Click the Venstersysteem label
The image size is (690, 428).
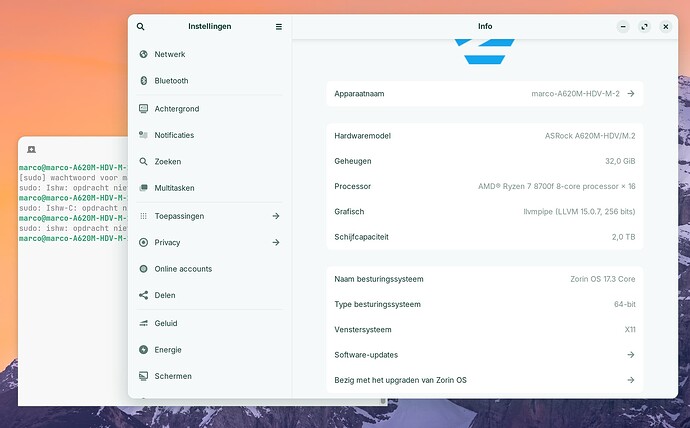363,329
